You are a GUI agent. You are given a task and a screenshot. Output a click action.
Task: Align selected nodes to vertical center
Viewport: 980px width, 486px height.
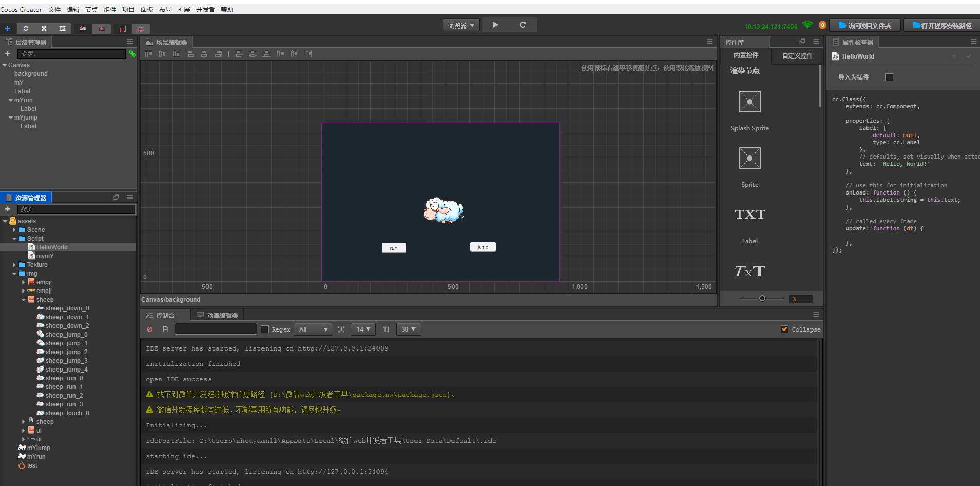(x=162, y=54)
